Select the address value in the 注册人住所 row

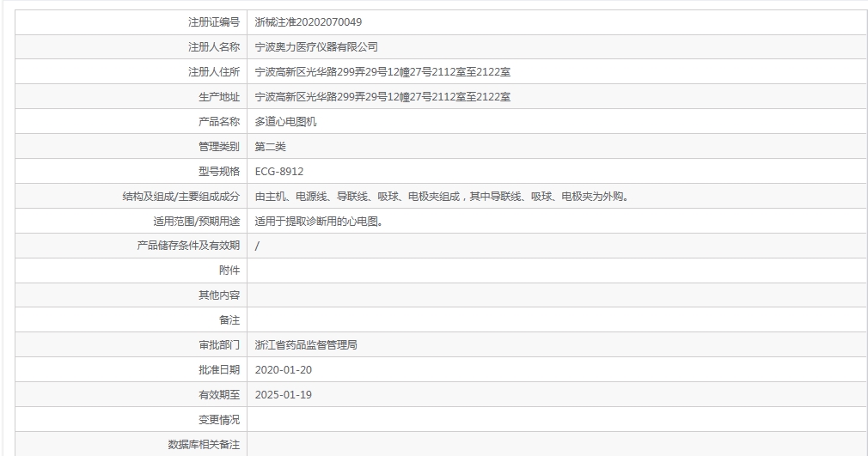[x=382, y=72]
